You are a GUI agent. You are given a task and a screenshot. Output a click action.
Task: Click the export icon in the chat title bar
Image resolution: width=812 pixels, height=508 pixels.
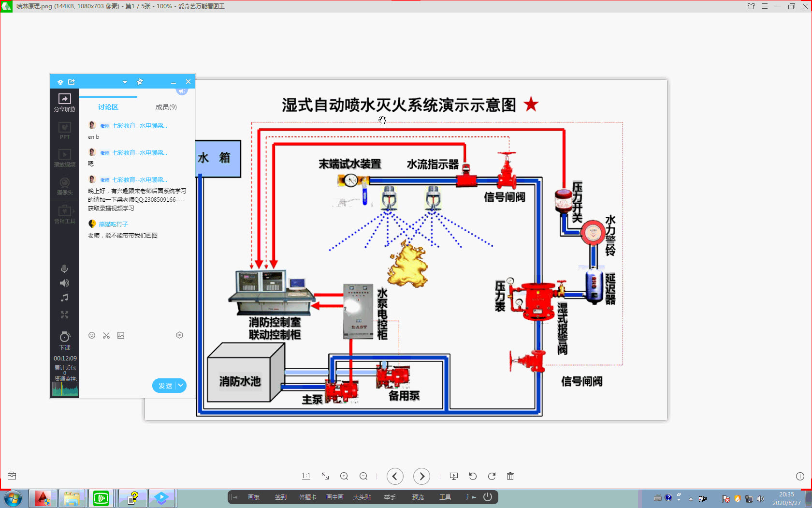[72, 82]
